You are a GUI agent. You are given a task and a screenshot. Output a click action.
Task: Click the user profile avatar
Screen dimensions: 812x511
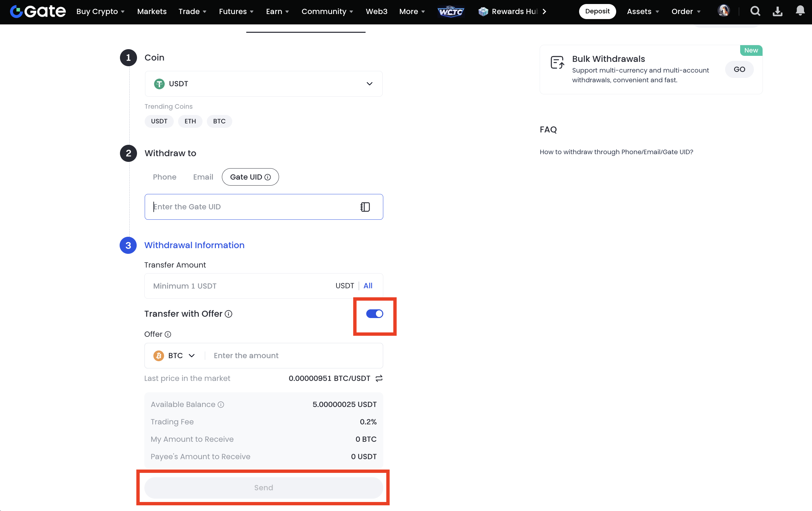(x=723, y=11)
